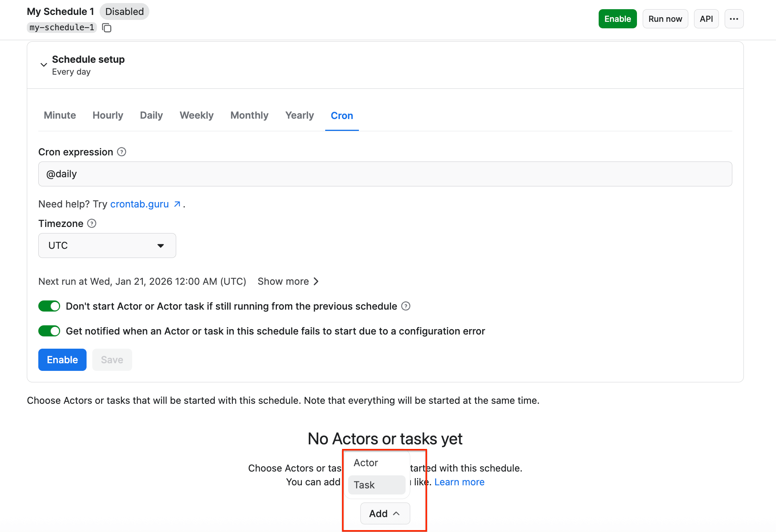Viewport: 776px width, 532px height.
Task: Click the crontab.guru external link arrow
Action: (177, 204)
